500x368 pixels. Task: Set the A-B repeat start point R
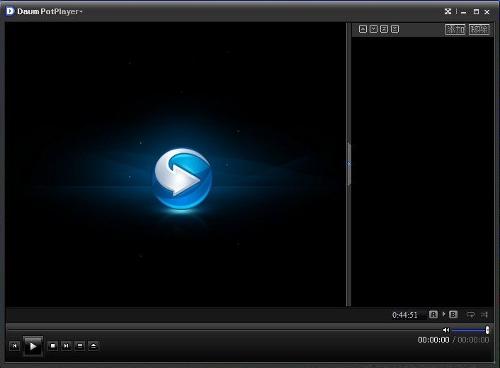click(433, 314)
